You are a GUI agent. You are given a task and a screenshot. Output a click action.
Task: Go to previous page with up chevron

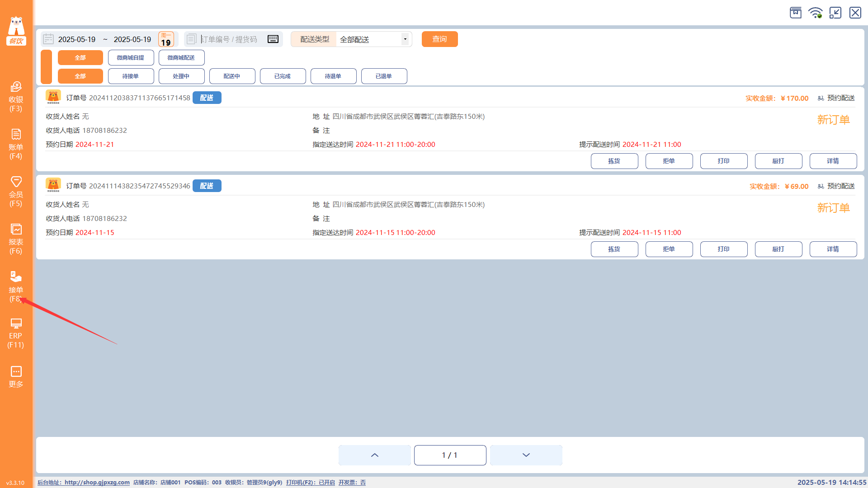374,455
